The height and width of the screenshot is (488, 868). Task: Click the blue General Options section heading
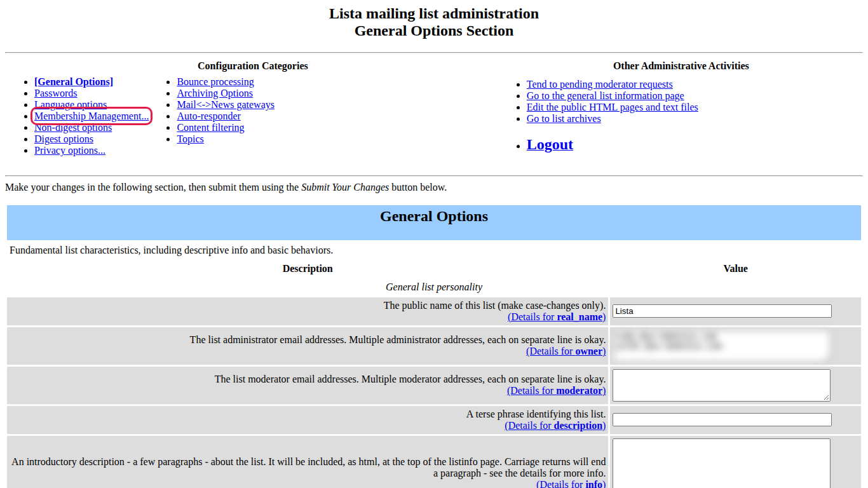pyautogui.click(x=434, y=217)
